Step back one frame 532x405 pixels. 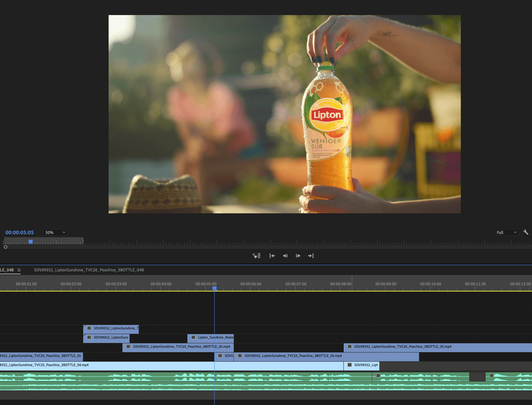pos(285,256)
